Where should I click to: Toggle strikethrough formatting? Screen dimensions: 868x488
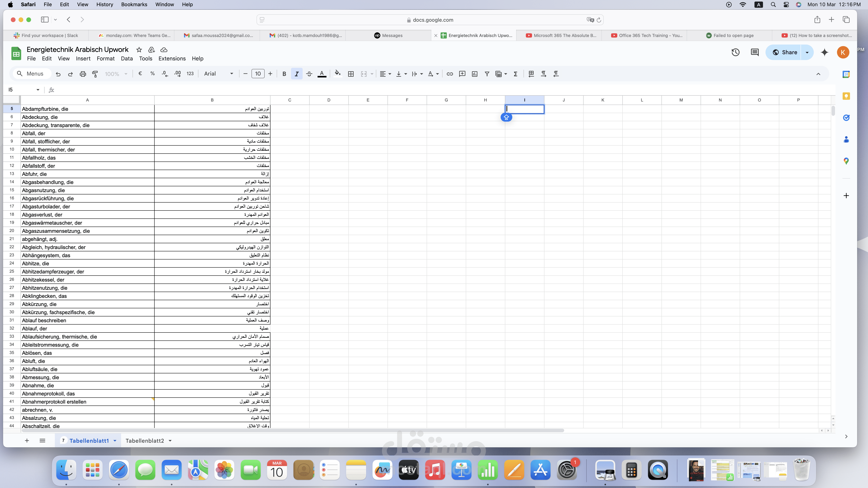[x=309, y=74]
